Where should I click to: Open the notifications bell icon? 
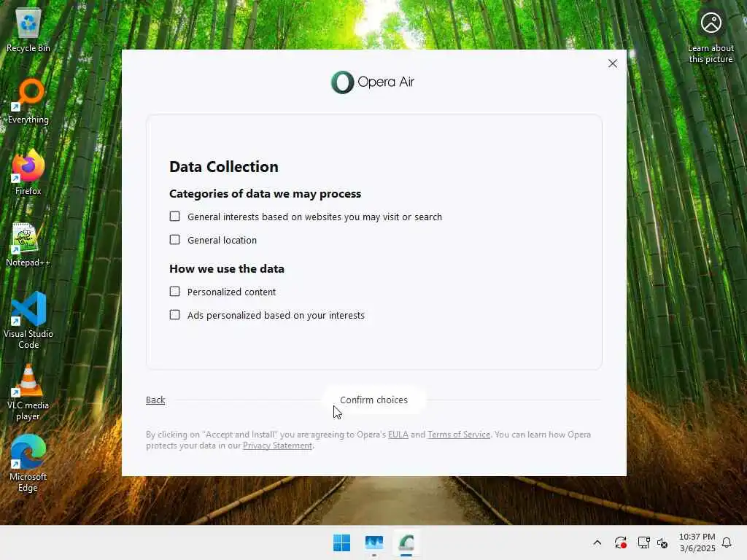tap(727, 542)
